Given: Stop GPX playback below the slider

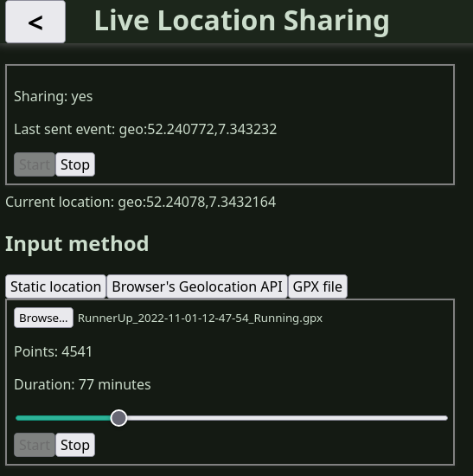Looking at the screenshot, I should (75, 445).
